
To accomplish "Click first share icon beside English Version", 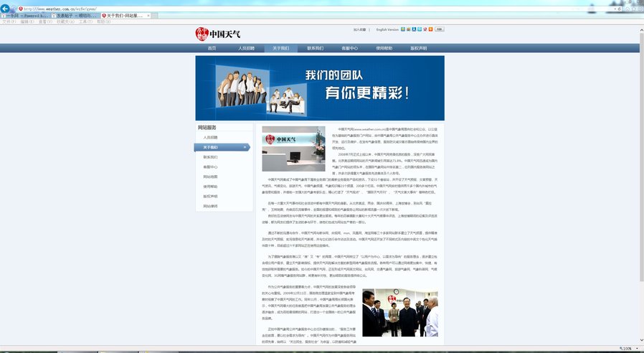I will (x=403, y=29).
